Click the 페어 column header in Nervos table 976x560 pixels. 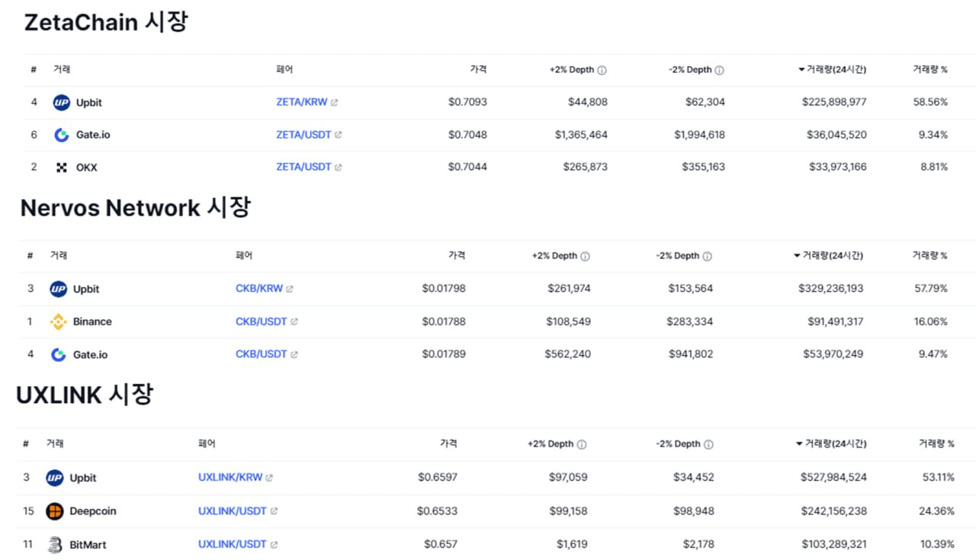(x=244, y=255)
